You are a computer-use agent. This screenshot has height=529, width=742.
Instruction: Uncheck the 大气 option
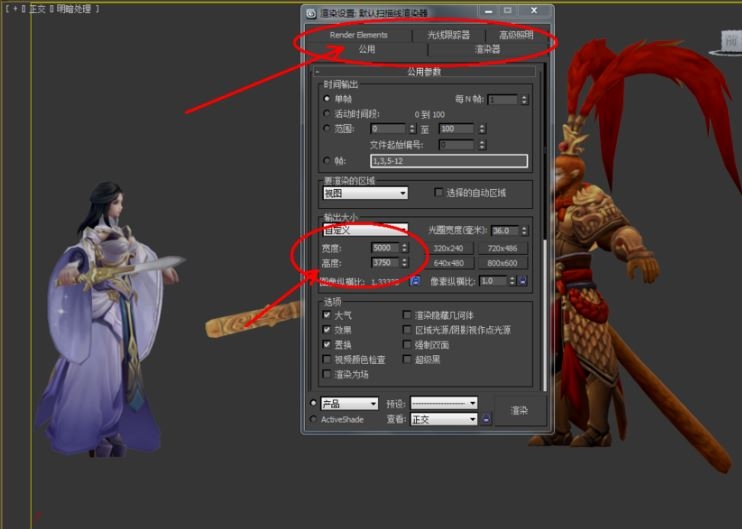(x=327, y=315)
